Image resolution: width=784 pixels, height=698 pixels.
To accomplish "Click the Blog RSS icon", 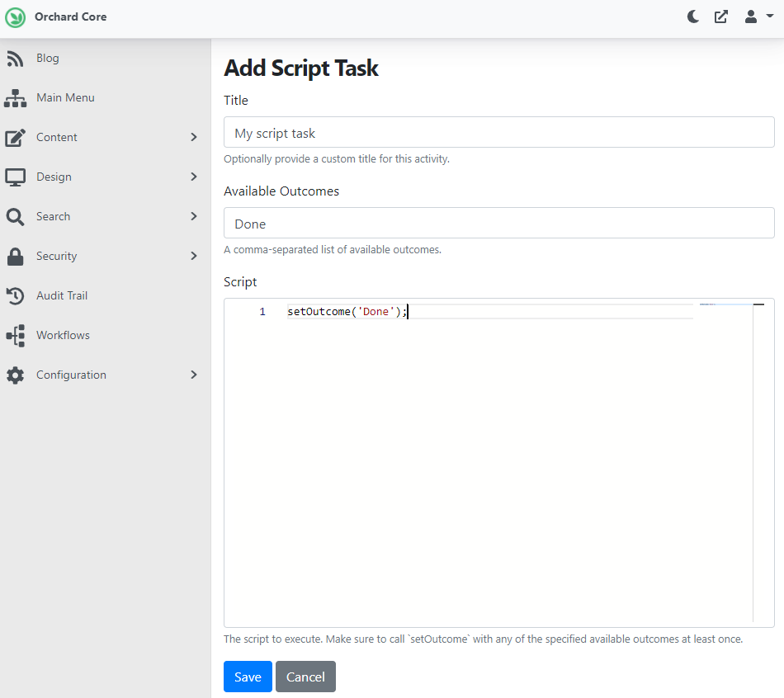I will pos(15,59).
